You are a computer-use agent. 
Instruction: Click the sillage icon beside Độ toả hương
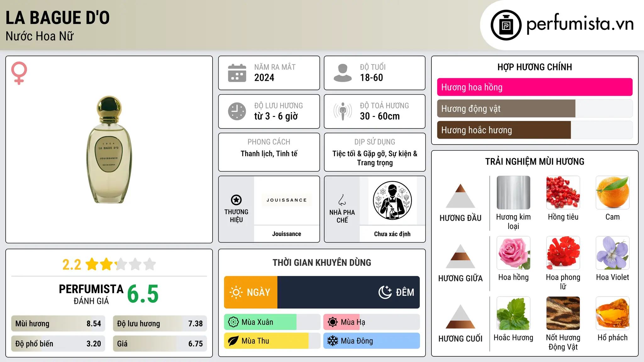click(343, 111)
